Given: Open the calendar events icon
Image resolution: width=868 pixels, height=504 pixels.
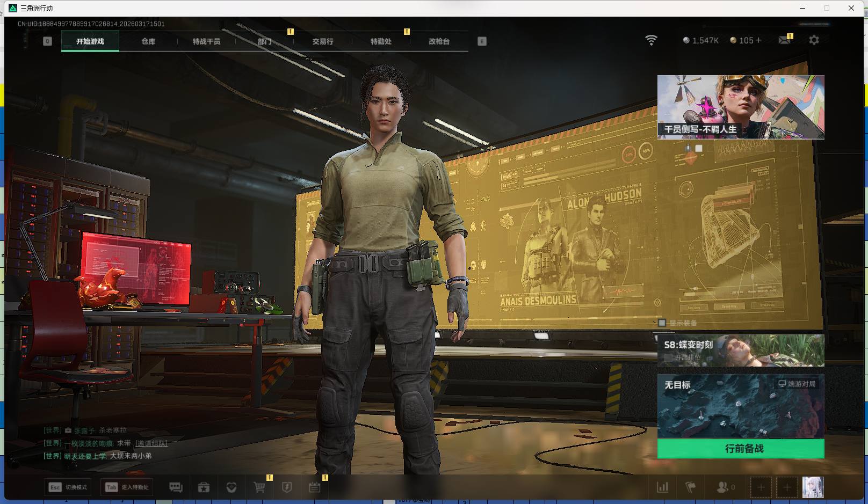Looking at the screenshot, I should coord(315,487).
